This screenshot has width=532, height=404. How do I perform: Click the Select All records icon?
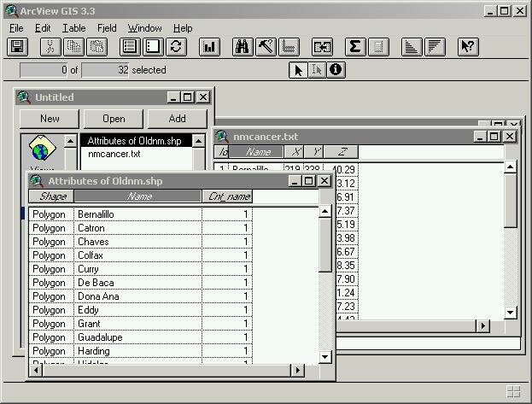[130, 46]
